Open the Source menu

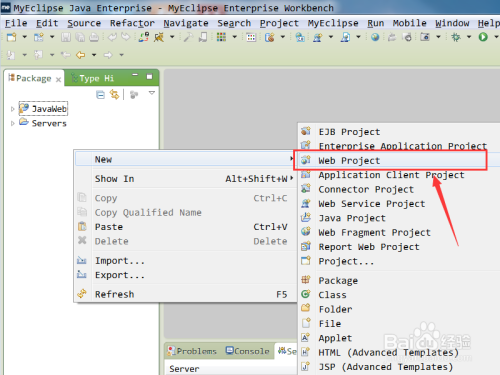pyautogui.click(x=84, y=23)
